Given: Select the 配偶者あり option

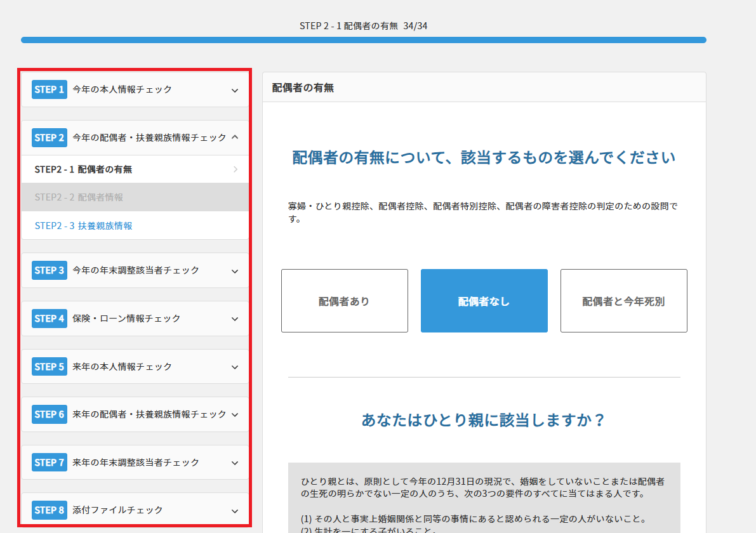Looking at the screenshot, I should (344, 301).
